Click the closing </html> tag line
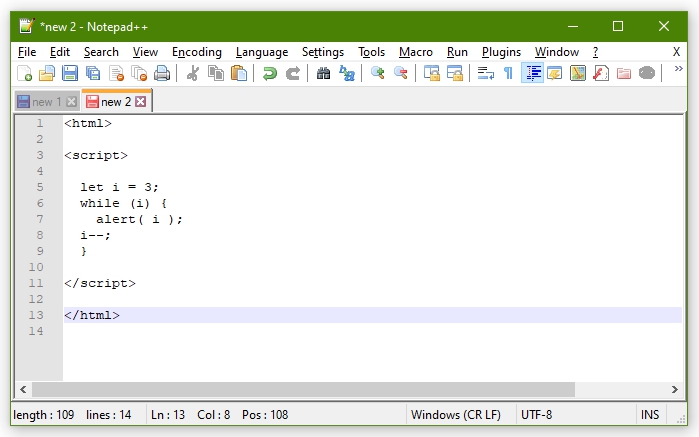 pos(92,315)
